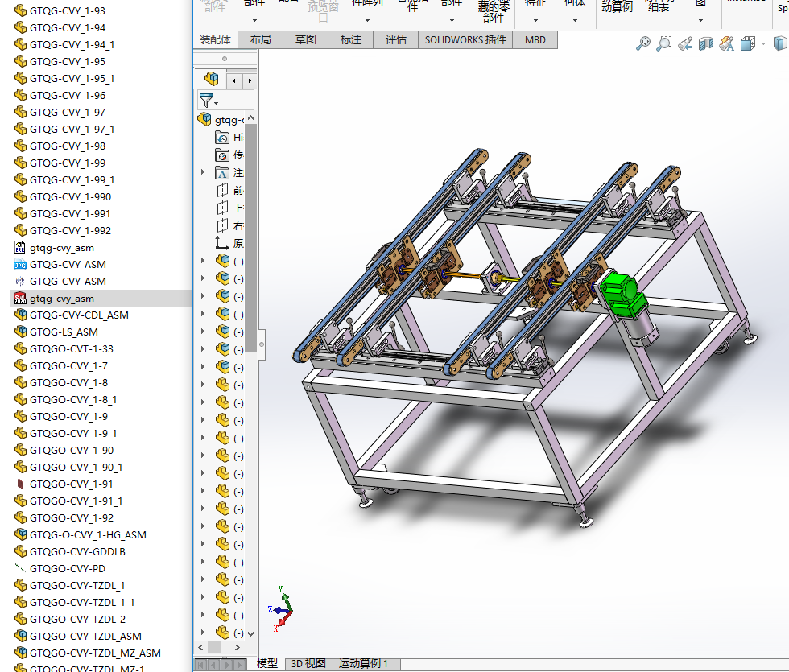
Task: Open the Dynamic Annotation Views icon
Action: coord(726,43)
